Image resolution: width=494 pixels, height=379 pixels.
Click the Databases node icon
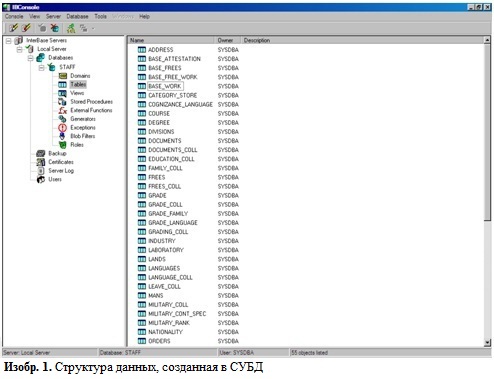tap(41, 58)
